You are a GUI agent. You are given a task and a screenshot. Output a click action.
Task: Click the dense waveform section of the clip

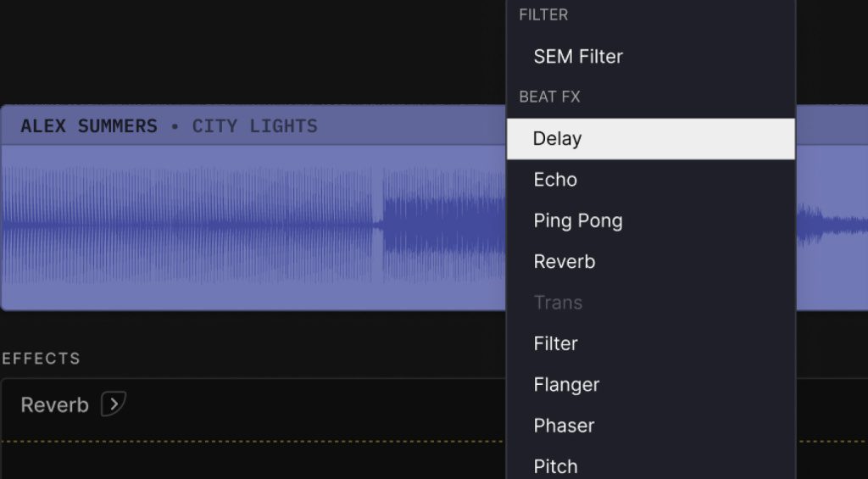pos(444,225)
